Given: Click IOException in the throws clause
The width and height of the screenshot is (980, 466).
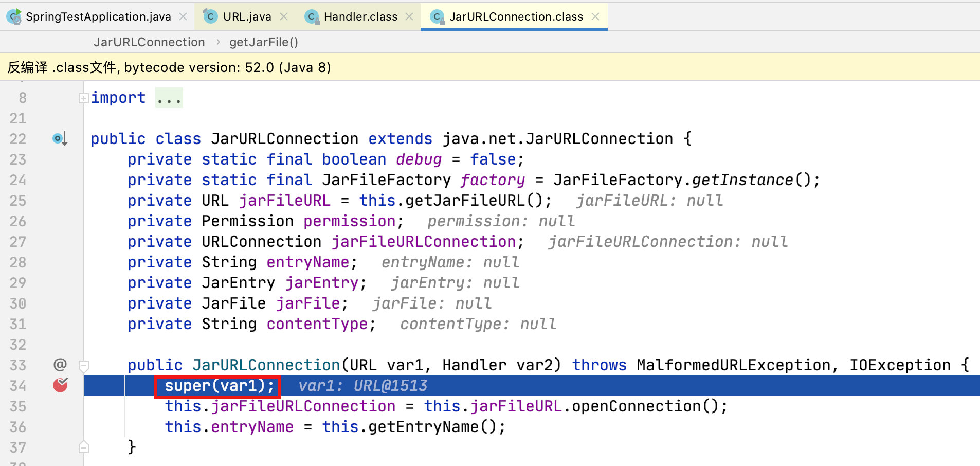Looking at the screenshot, I should pyautogui.click(x=900, y=365).
